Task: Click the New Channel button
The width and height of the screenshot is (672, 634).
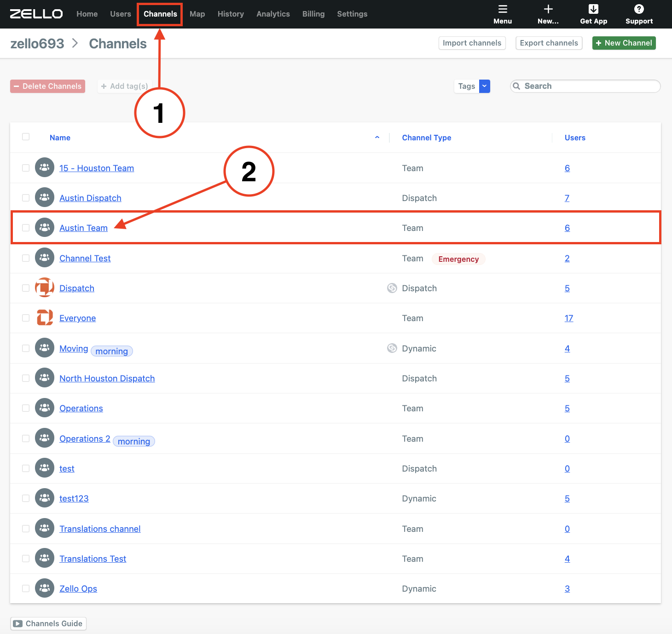Action: coord(624,43)
